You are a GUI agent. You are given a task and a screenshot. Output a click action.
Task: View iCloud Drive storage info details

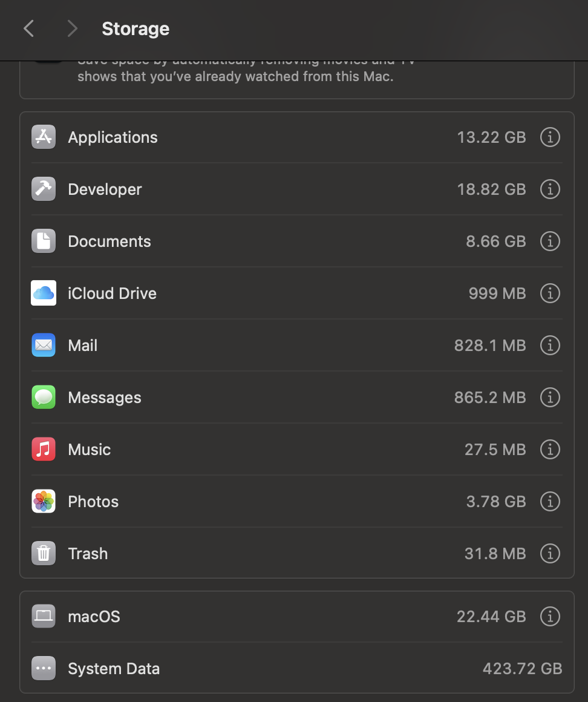click(x=550, y=294)
